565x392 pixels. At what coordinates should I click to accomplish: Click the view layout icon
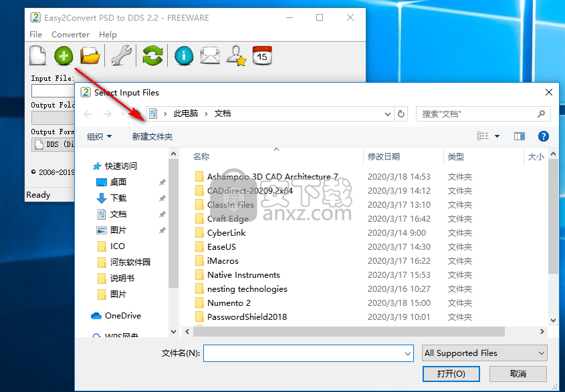point(483,136)
